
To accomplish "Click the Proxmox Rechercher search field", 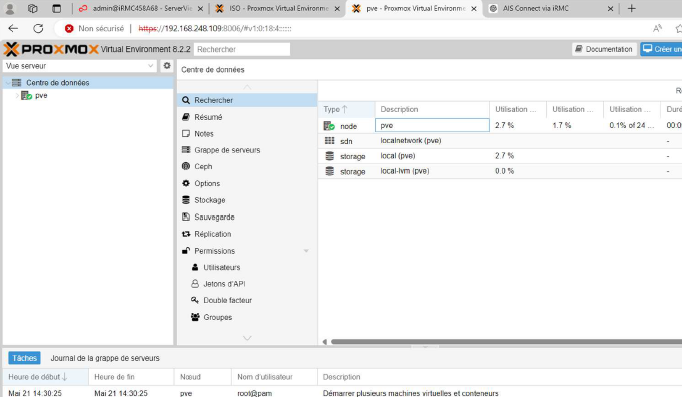I will pyautogui.click(x=242, y=49).
